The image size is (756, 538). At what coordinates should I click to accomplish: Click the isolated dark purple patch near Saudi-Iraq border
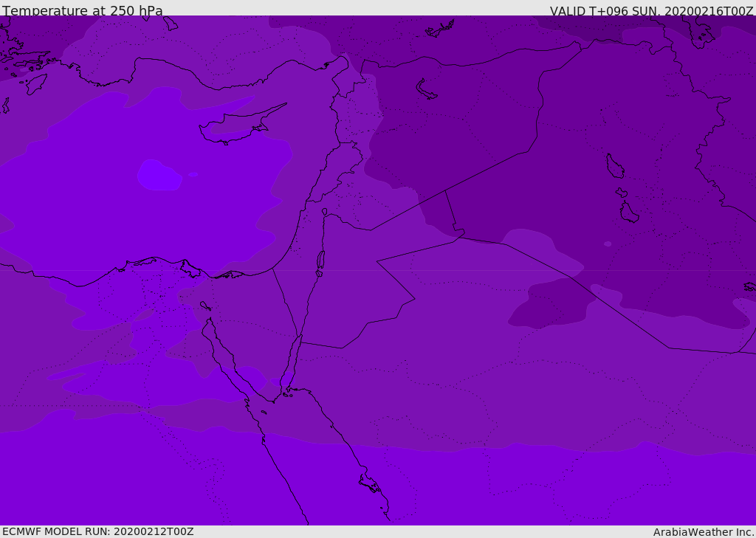[546, 311]
